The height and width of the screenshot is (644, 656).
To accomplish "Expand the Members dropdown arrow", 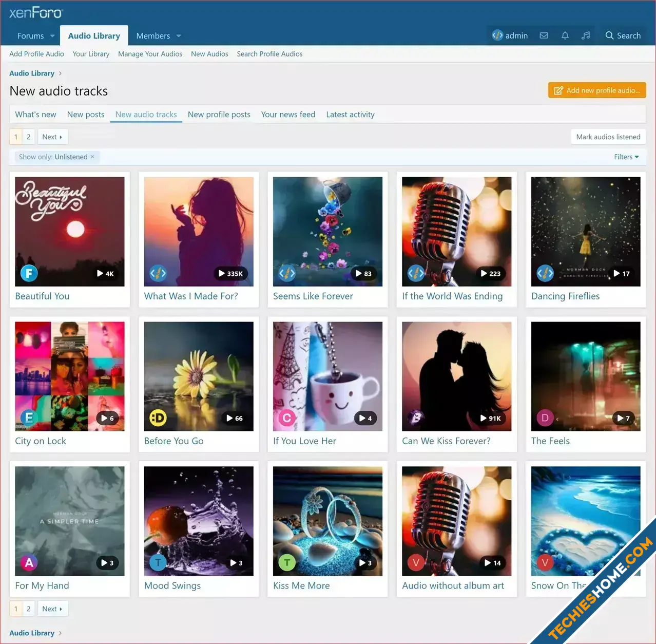I will (179, 36).
